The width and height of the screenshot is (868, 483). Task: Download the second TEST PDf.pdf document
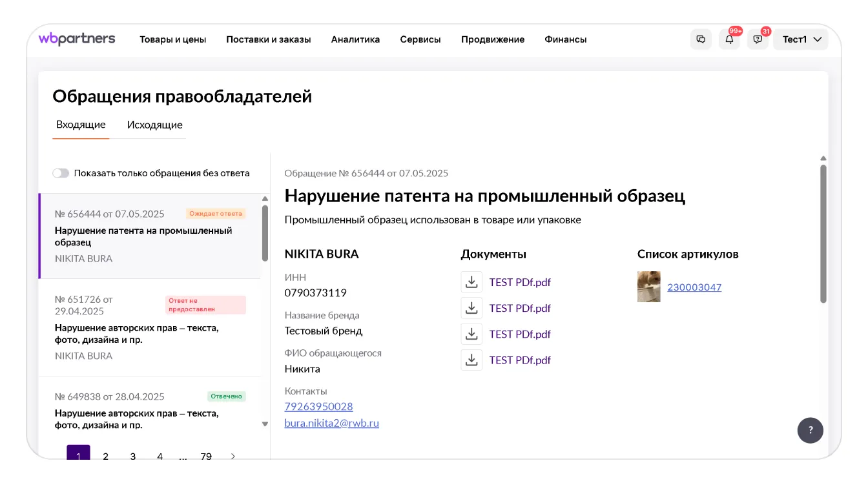tap(471, 308)
